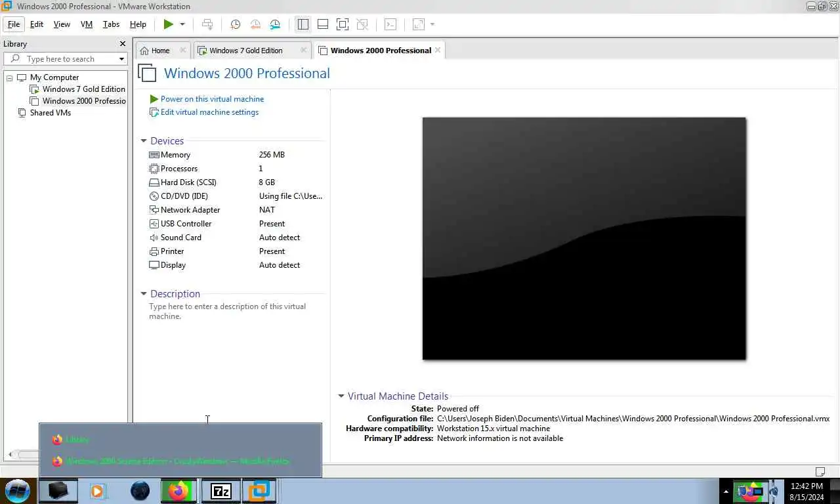This screenshot has height=504, width=840.
Task: Click the Revert to Snapshot toolbar icon
Action: (x=255, y=24)
